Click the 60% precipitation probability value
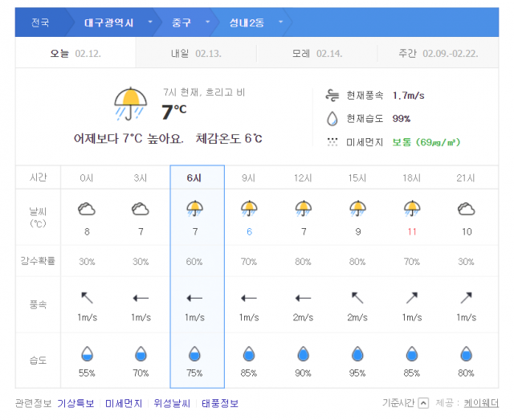 point(194,262)
